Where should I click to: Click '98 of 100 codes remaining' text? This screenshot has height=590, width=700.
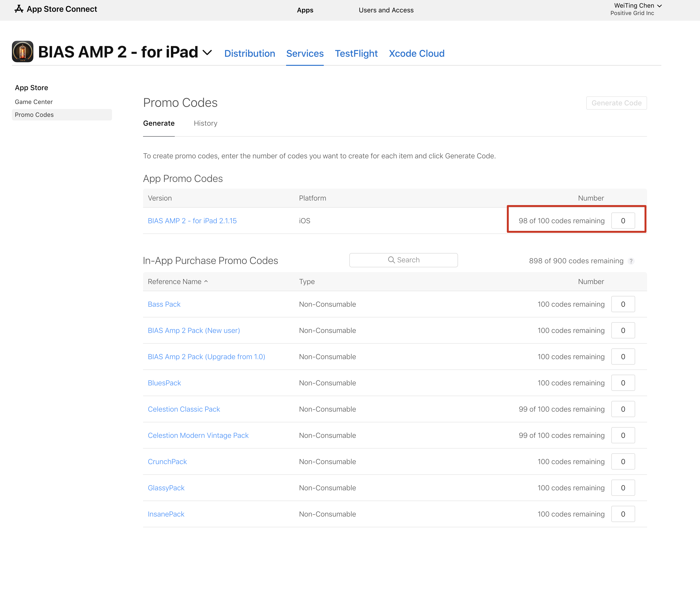(x=562, y=221)
